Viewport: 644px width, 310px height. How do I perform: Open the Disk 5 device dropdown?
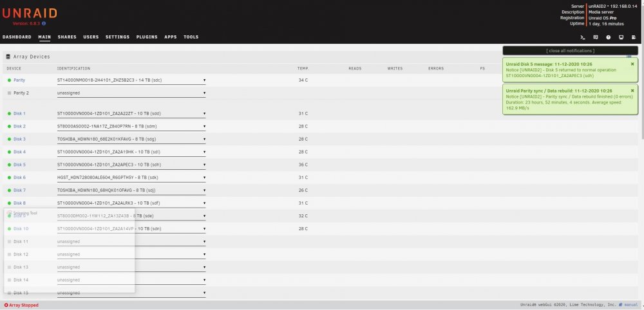point(131,165)
